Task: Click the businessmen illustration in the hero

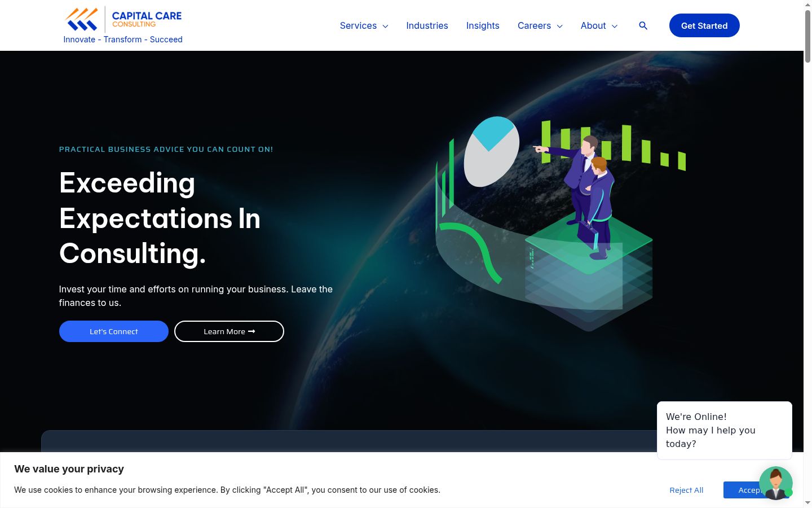Action: [x=561, y=223]
